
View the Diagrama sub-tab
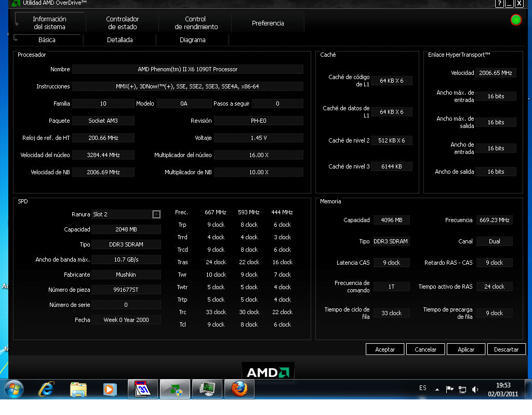[x=192, y=40]
